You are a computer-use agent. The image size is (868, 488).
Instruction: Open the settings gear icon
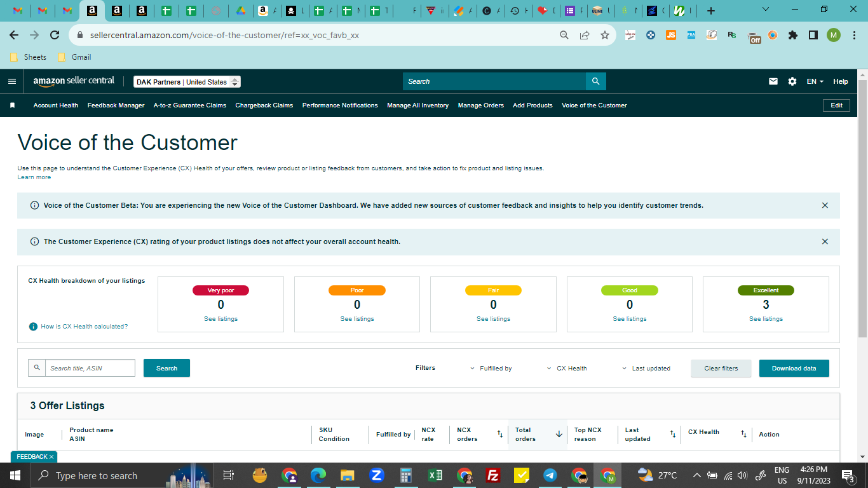(x=792, y=81)
